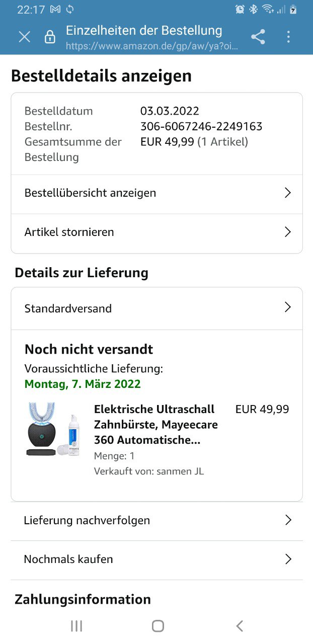Open the Elektrische Ultraschall Zahnbürste product link

tap(155, 425)
